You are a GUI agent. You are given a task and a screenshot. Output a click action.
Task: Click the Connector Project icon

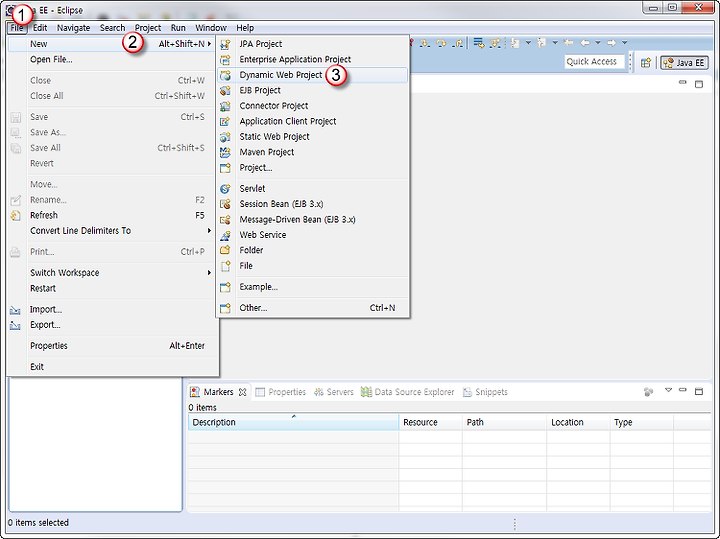(x=225, y=106)
